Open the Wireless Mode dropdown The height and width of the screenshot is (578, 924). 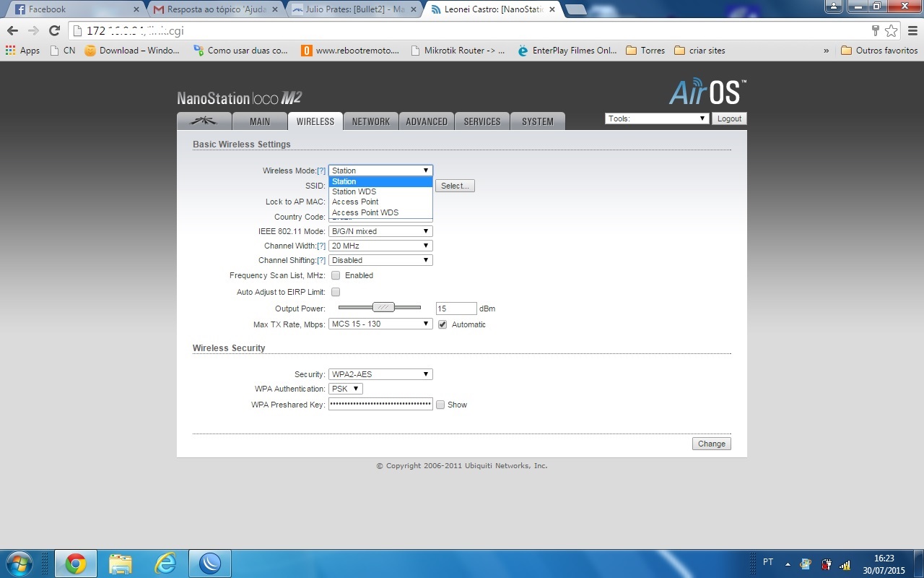click(x=380, y=171)
